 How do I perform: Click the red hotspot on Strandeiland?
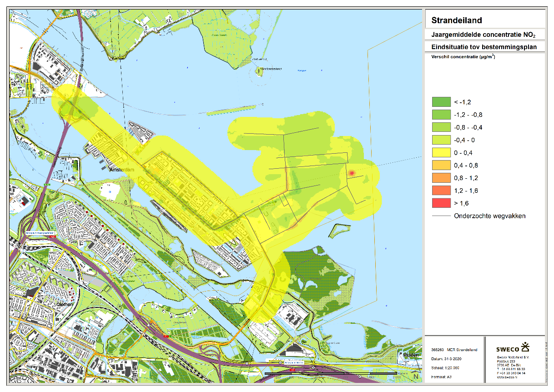click(x=351, y=173)
